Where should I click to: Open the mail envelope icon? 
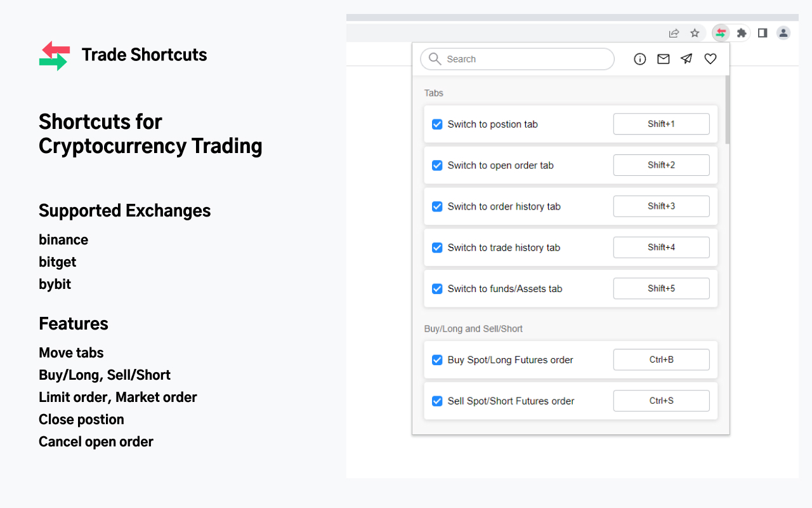tap(664, 59)
